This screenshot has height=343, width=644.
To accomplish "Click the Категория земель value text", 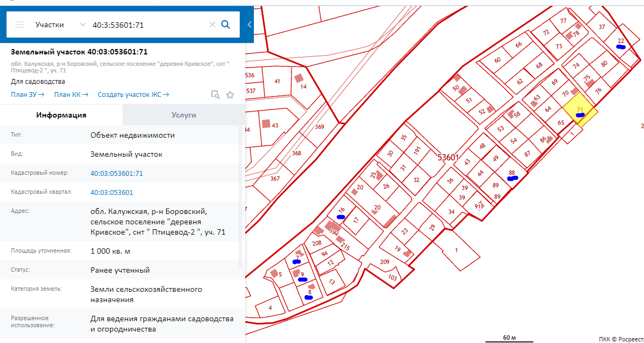I will pyautogui.click(x=146, y=295).
